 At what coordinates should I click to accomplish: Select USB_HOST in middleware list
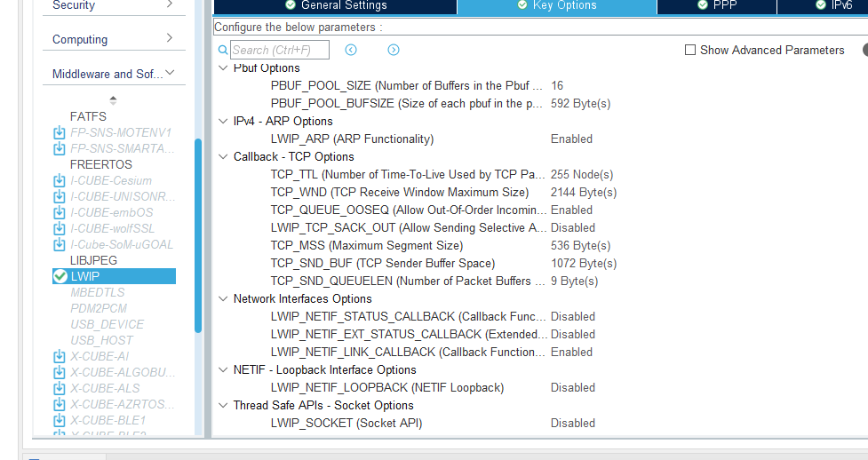click(x=101, y=340)
